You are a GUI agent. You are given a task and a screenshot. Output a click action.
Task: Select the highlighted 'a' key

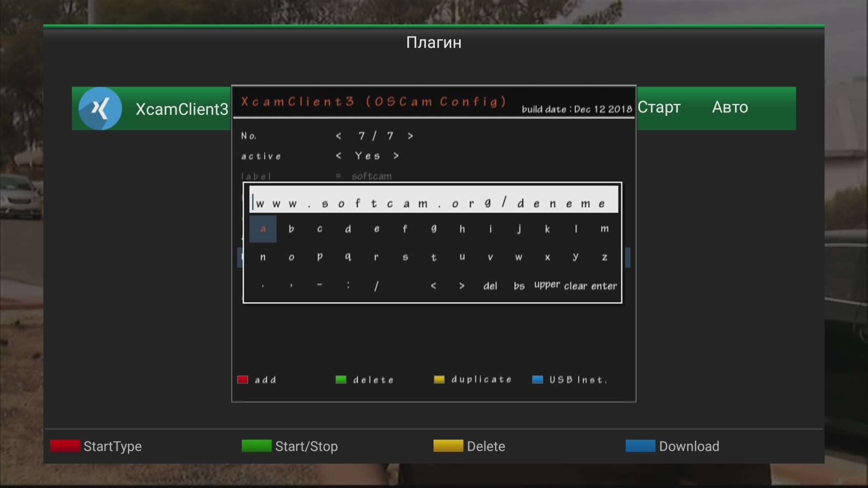[263, 229]
